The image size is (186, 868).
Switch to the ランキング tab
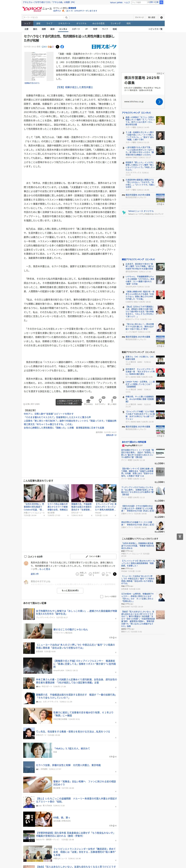tap(115, 24)
